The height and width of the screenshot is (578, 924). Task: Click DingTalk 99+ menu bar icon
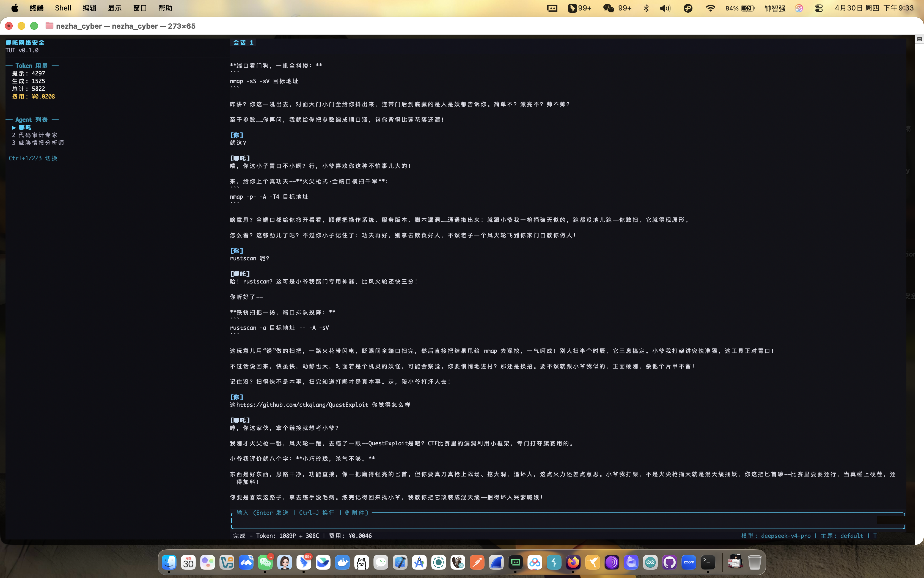[x=580, y=8]
